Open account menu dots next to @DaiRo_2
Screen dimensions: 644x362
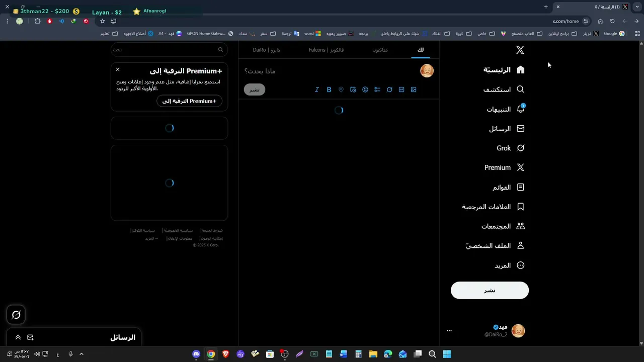tap(449, 331)
